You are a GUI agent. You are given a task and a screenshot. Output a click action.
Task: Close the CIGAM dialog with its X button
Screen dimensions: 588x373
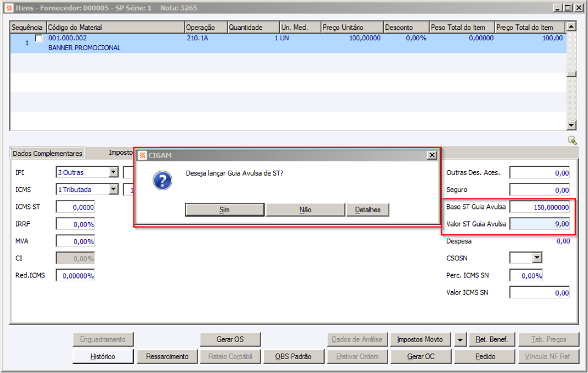point(432,155)
